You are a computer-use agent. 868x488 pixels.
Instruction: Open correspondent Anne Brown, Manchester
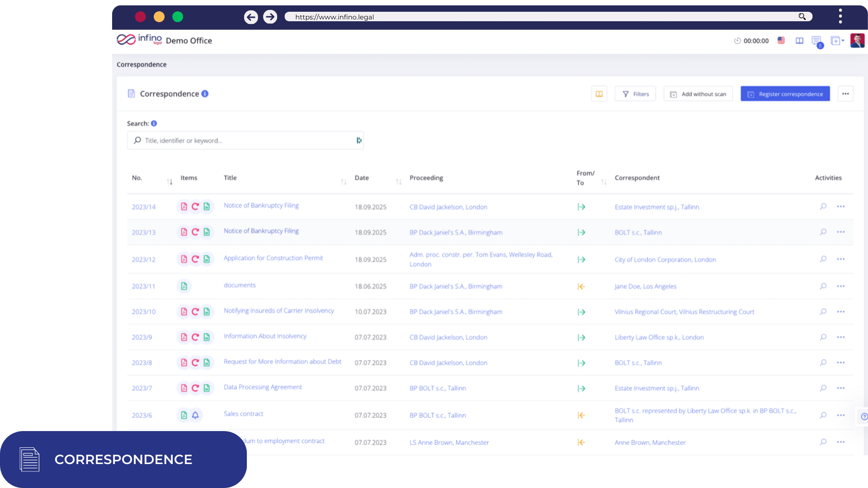(650, 442)
